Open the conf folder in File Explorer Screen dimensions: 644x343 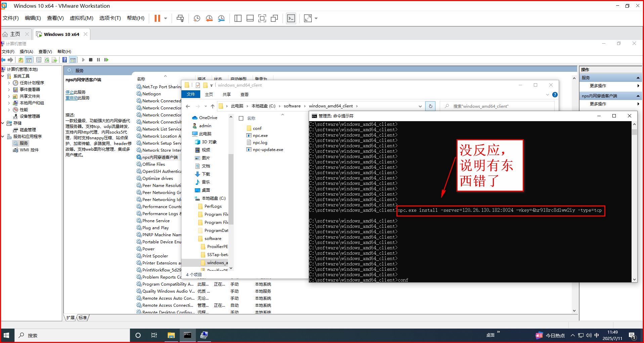click(x=257, y=129)
